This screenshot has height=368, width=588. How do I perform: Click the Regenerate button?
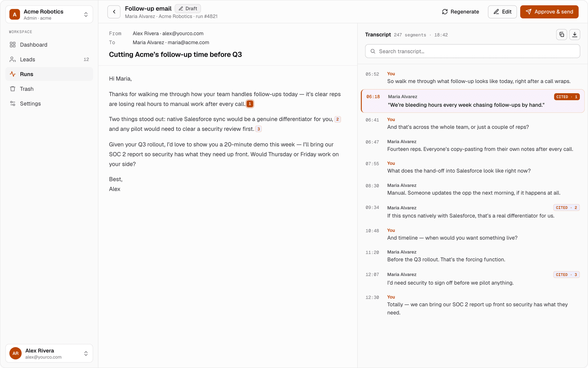pos(461,12)
